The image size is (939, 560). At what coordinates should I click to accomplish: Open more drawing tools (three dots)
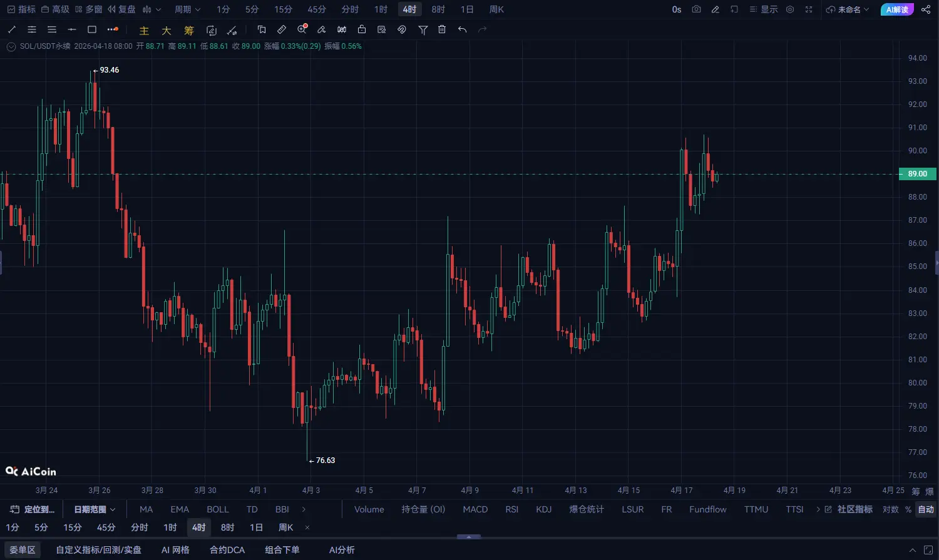tap(113, 29)
